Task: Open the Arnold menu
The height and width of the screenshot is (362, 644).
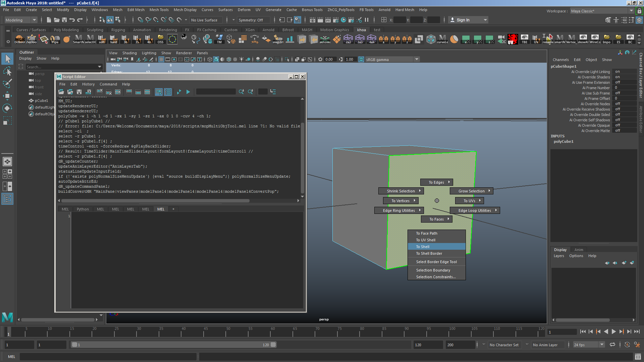Action: pos(384,10)
